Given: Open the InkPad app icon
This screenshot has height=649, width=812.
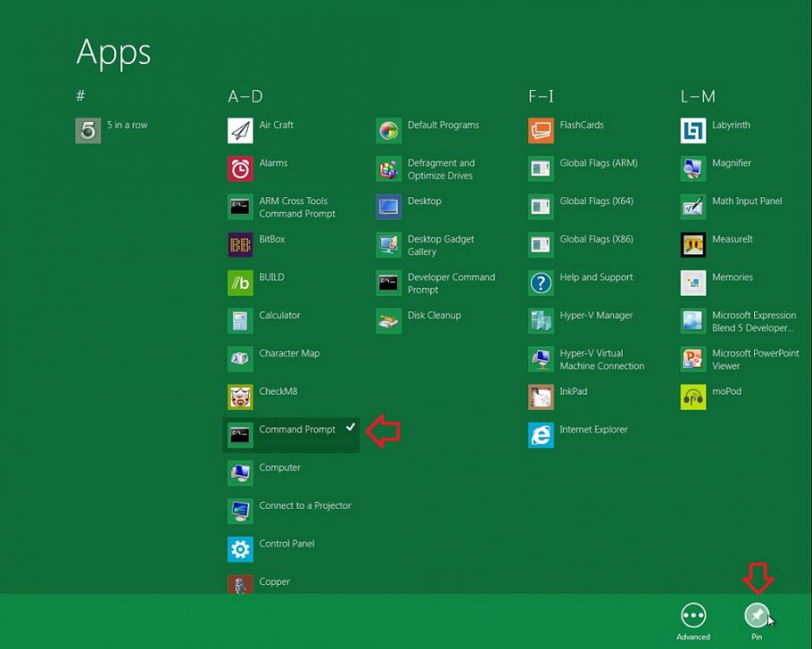Looking at the screenshot, I should coord(541,397).
